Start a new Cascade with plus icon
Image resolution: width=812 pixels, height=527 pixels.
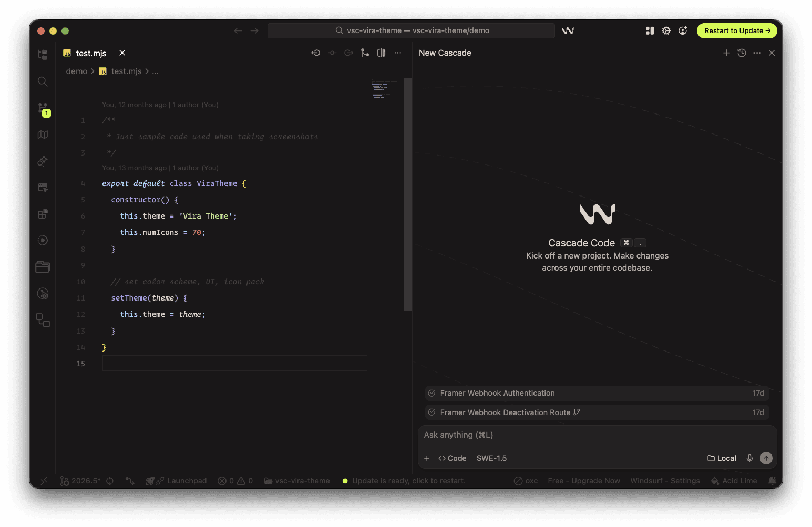click(x=726, y=53)
